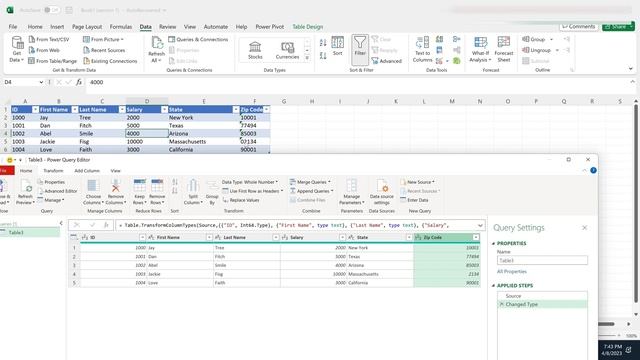Click From Web import option
Viewport: 640px width, 360px height.
pos(44,50)
